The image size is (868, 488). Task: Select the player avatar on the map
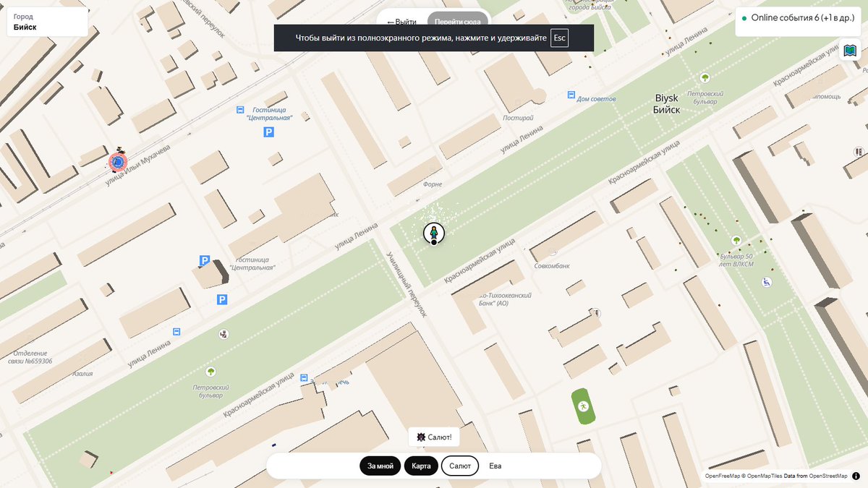pos(434,234)
